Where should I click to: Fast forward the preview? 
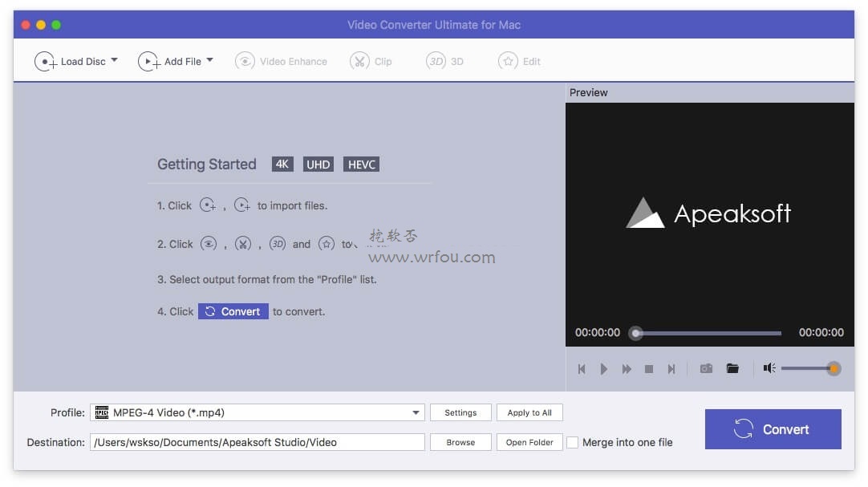tap(627, 369)
